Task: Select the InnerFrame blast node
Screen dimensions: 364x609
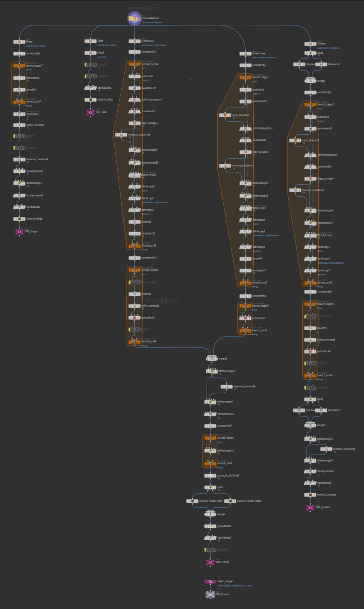Action: 135,41
